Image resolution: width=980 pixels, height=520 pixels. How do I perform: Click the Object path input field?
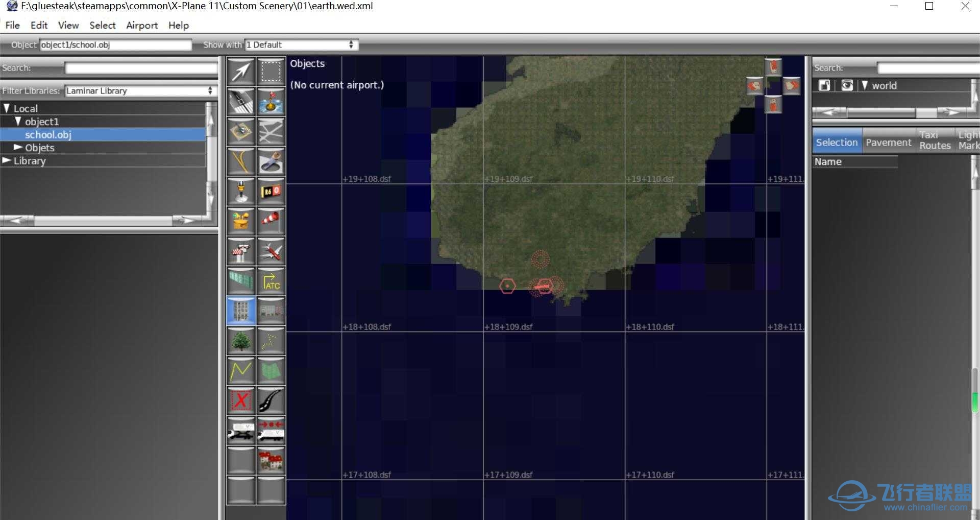point(116,45)
